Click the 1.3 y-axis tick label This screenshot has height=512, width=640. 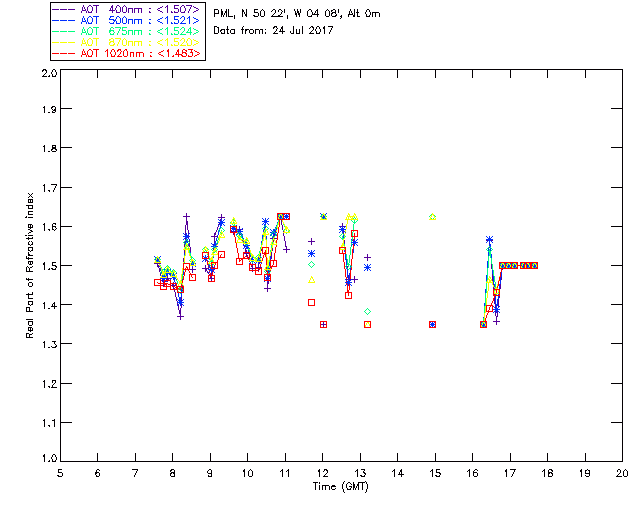(49, 344)
